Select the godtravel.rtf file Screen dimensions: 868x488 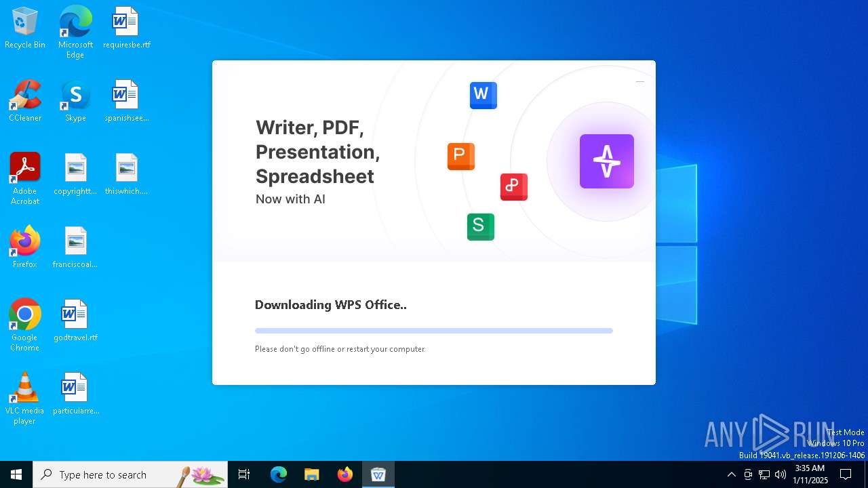[x=75, y=321]
